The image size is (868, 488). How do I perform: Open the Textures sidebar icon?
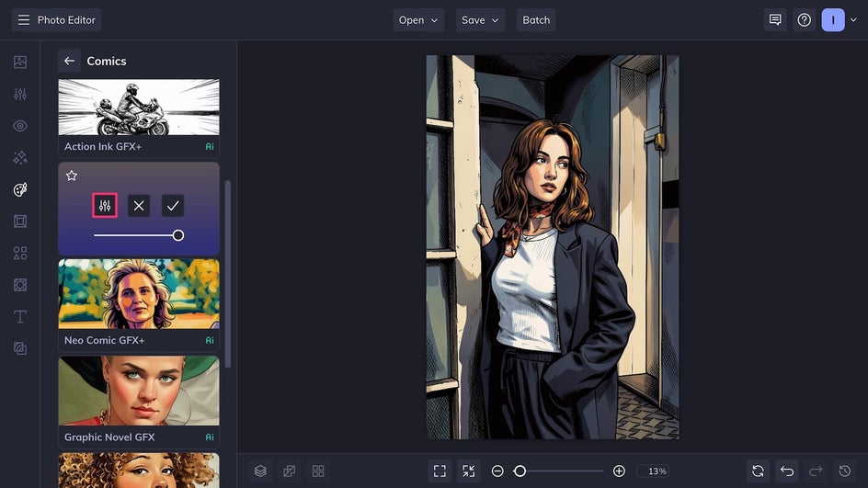(x=20, y=348)
